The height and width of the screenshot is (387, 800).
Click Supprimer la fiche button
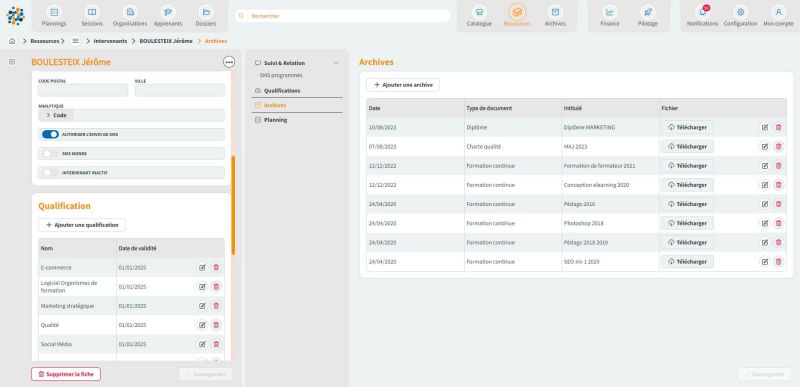tap(66, 374)
